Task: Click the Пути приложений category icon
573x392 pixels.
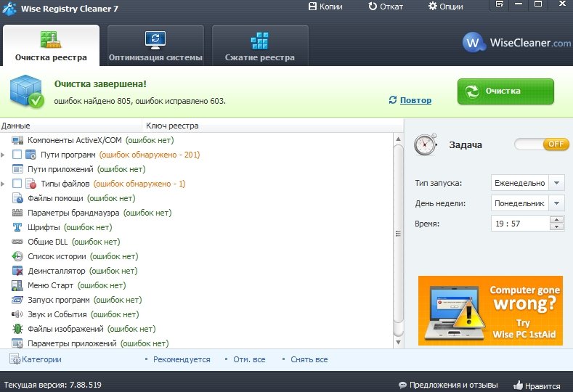Action: [17, 169]
